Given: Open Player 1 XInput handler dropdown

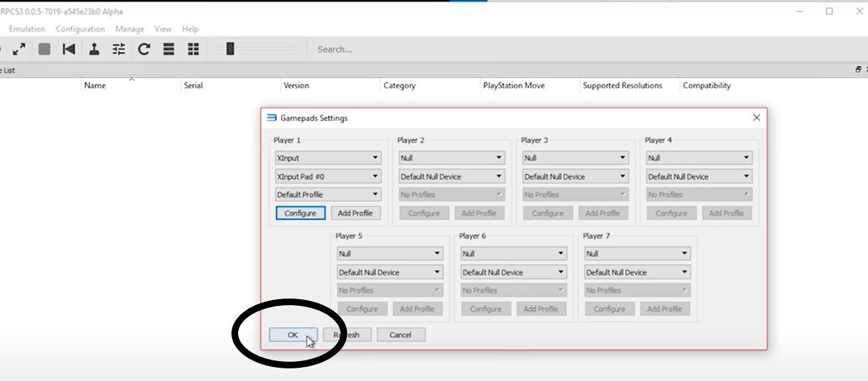Looking at the screenshot, I should click(x=328, y=158).
